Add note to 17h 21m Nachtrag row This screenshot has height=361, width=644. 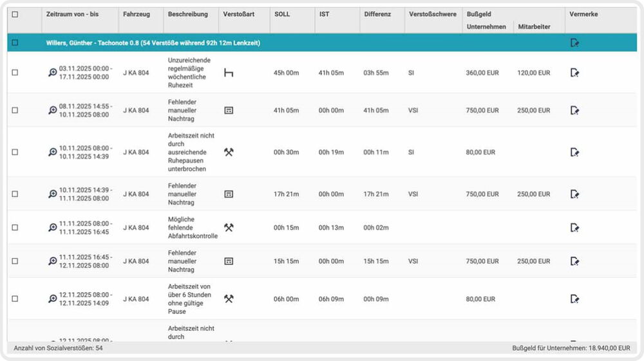click(x=574, y=194)
